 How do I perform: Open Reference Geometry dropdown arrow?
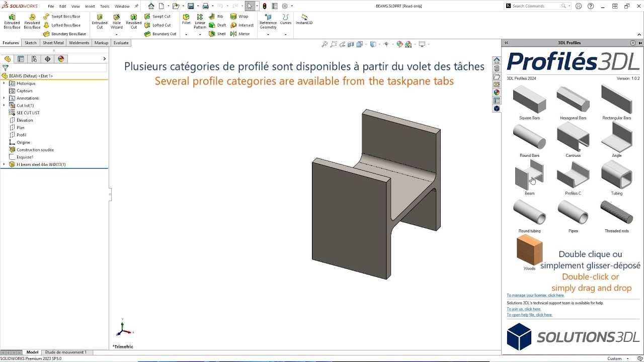tap(268, 34)
